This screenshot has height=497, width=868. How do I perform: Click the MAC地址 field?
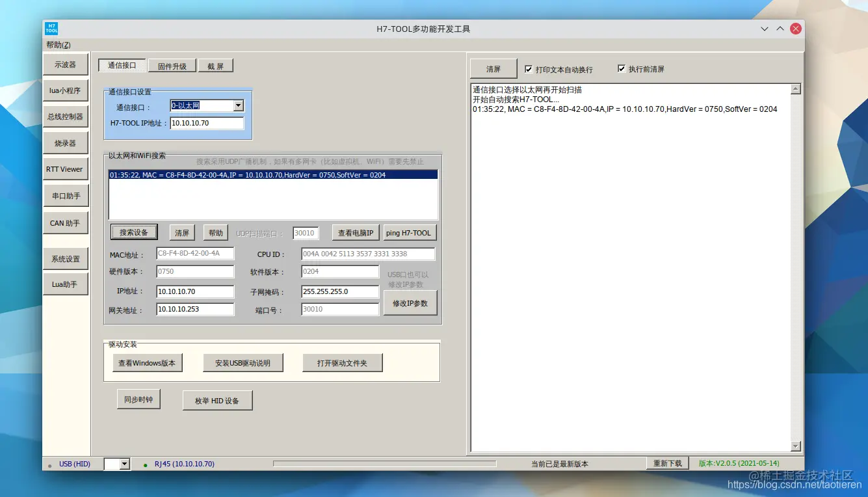(x=195, y=254)
